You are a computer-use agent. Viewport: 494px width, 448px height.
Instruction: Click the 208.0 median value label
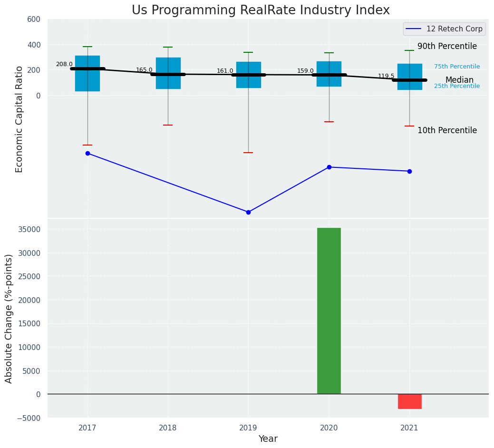coord(64,65)
